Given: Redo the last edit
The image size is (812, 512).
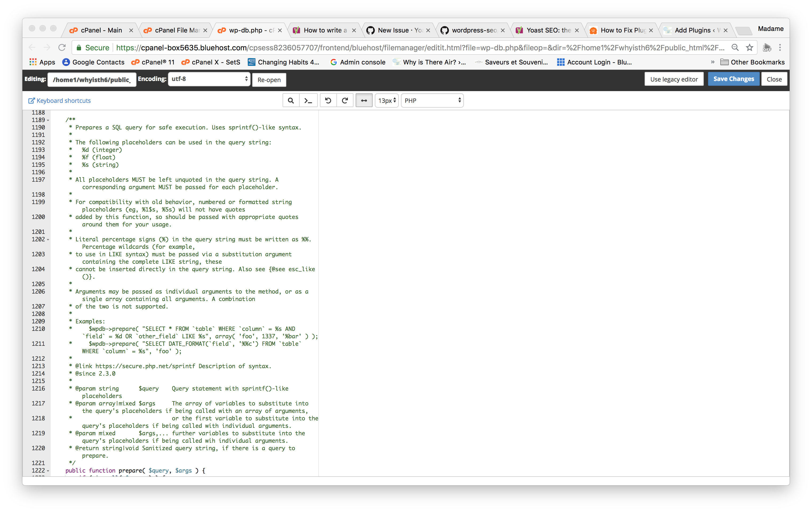Looking at the screenshot, I should click(345, 100).
